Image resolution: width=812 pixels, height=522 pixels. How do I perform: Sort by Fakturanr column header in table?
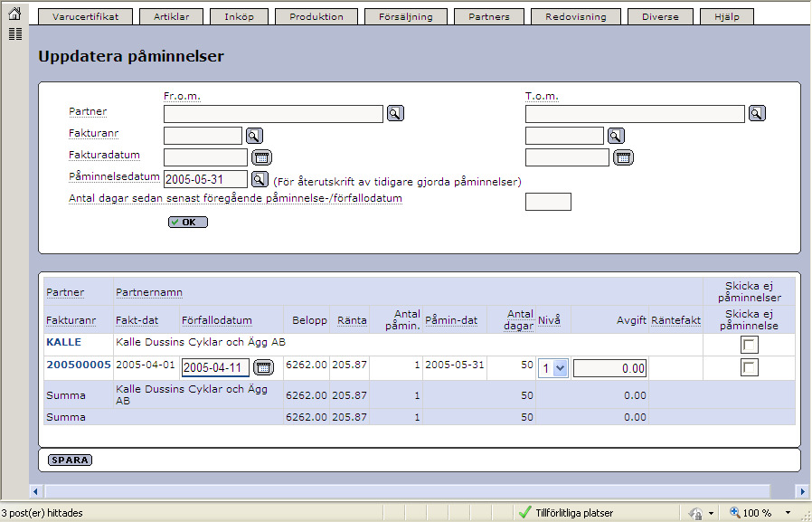(x=71, y=320)
